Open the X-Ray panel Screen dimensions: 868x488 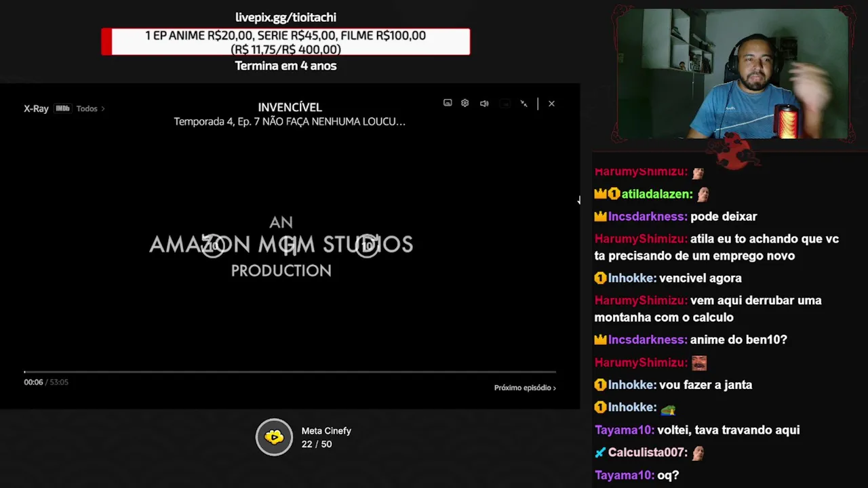(x=36, y=108)
